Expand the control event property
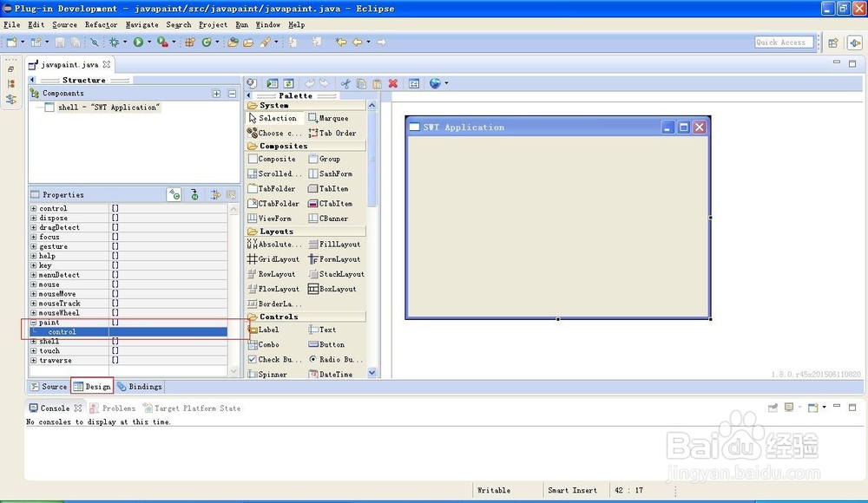Screen dimensions: 868x503 click(x=34, y=209)
